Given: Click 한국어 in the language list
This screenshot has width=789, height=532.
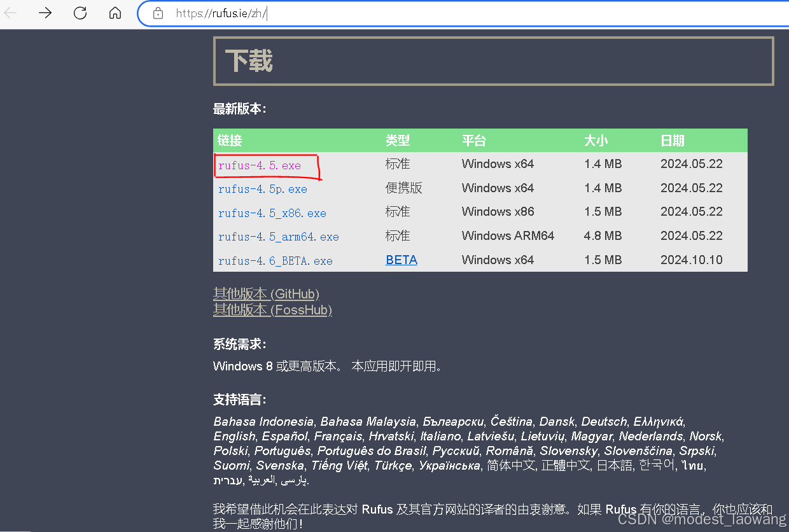Looking at the screenshot, I should [x=657, y=466].
